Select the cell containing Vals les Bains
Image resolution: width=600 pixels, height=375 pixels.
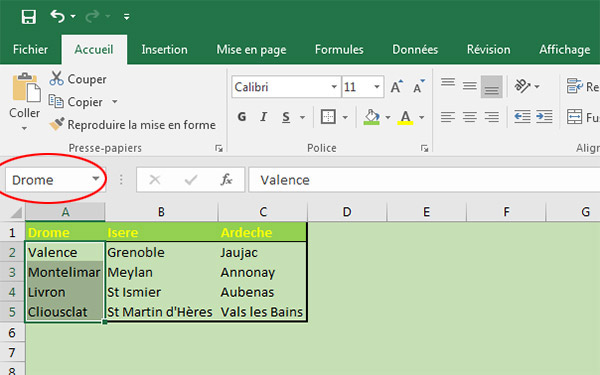pyautogui.click(x=262, y=312)
